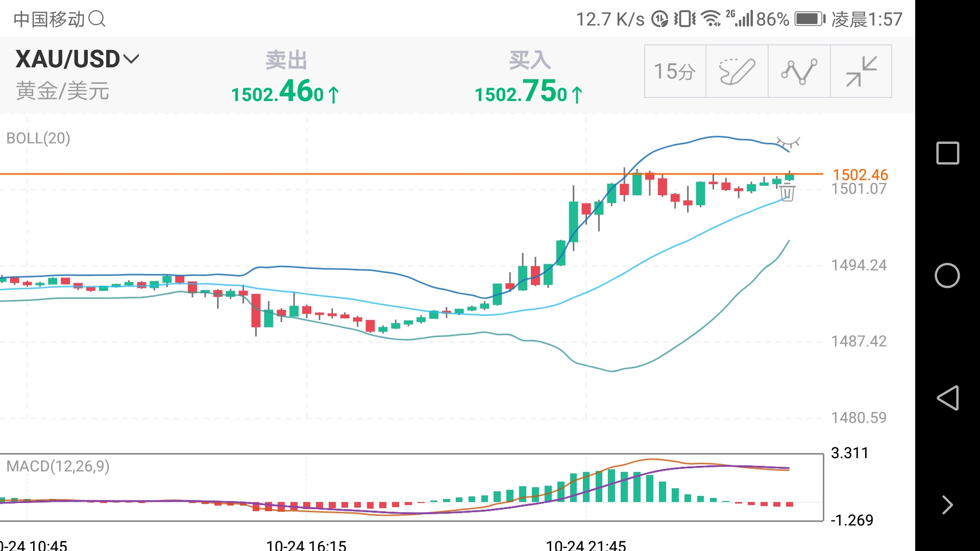Tap the Android home circle button
980x551 pixels.
point(947,275)
